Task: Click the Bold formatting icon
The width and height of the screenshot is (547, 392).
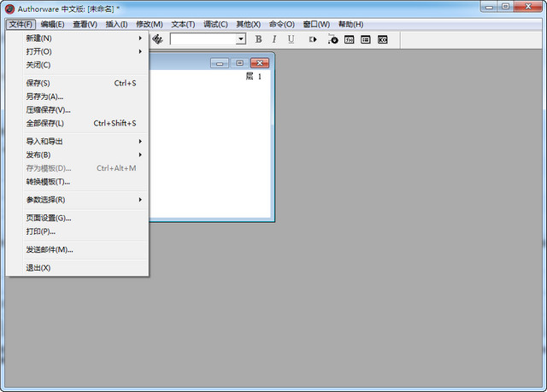Action: point(258,39)
